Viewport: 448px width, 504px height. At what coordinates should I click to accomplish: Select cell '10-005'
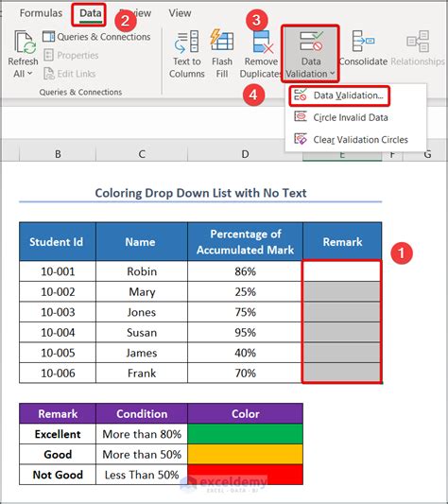pyautogui.click(x=58, y=353)
